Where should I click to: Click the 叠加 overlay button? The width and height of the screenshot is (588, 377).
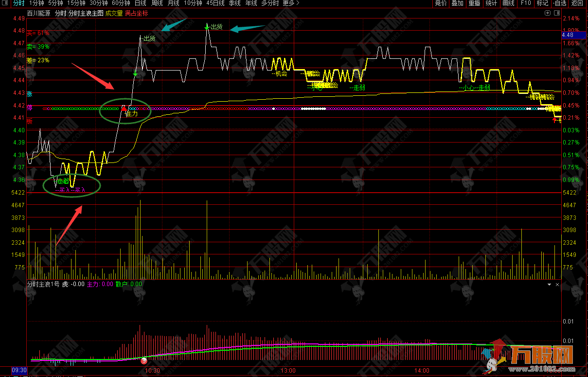click(x=457, y=3)
